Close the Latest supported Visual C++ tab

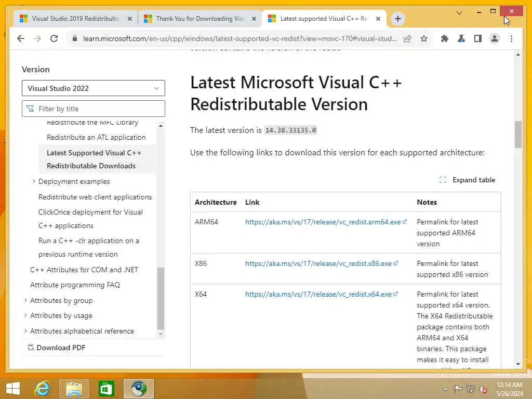point(378,19)
